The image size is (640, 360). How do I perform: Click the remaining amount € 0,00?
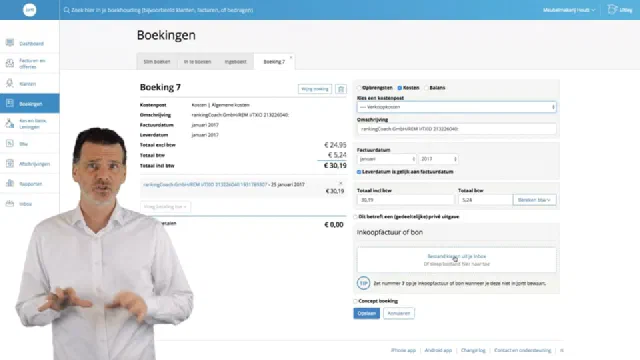coord(334,225)
